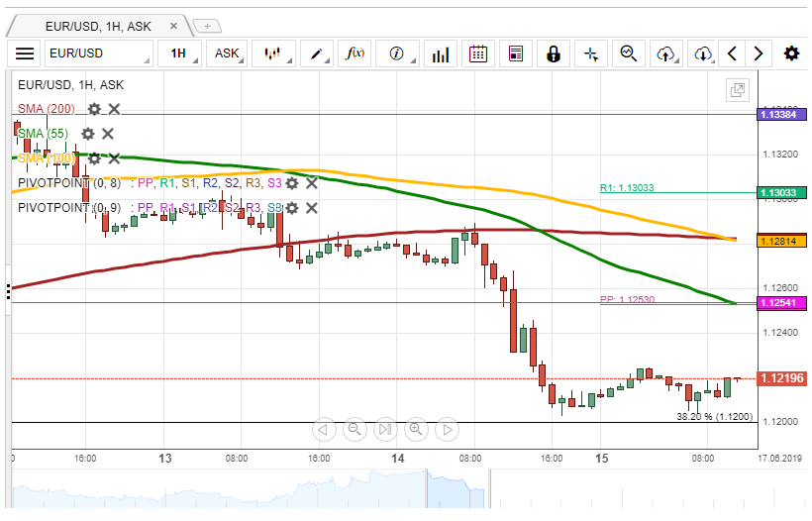
Task: Click the detach chart window icon
Action: 738,90
